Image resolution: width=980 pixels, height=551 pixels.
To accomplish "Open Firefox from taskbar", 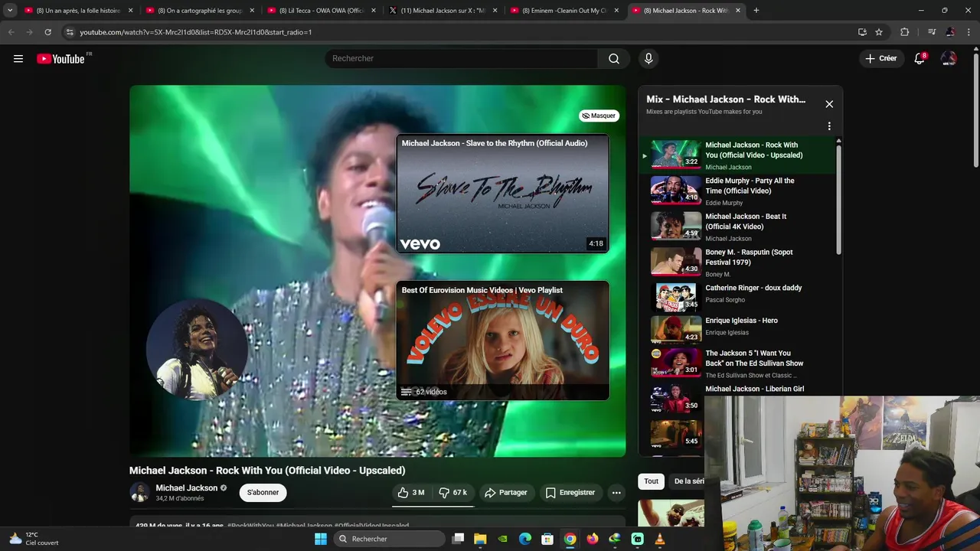I will pos(593,539).
